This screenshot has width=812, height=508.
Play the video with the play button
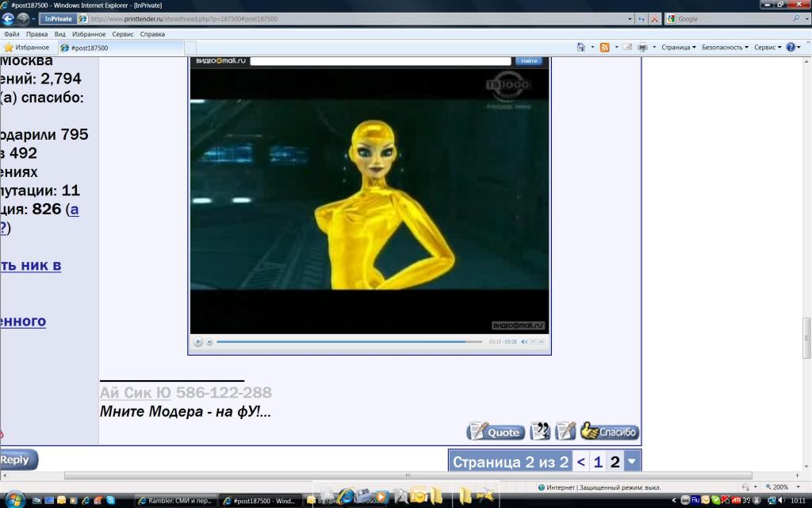coord(198,342)
